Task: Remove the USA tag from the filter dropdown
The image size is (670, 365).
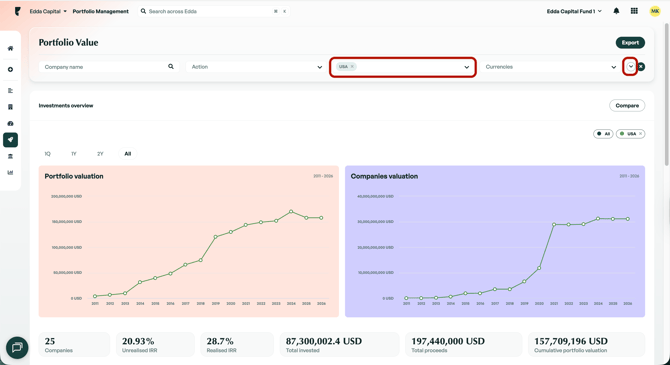Action: [352, 67]
